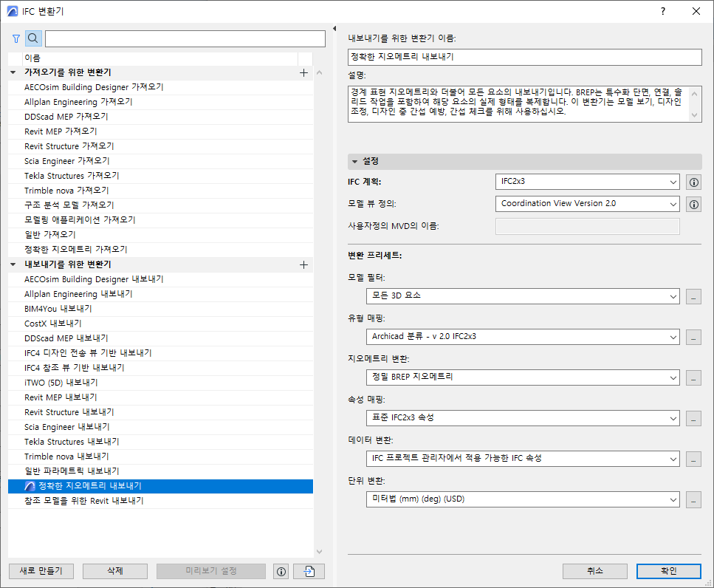Click the filter funnel icon above the list

click(x=16, y=38)
